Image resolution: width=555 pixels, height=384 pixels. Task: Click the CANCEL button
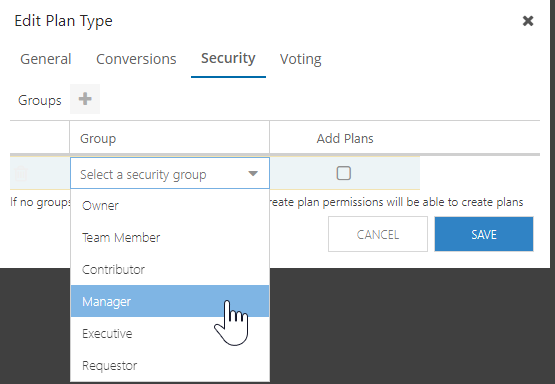tap(378, 234)
